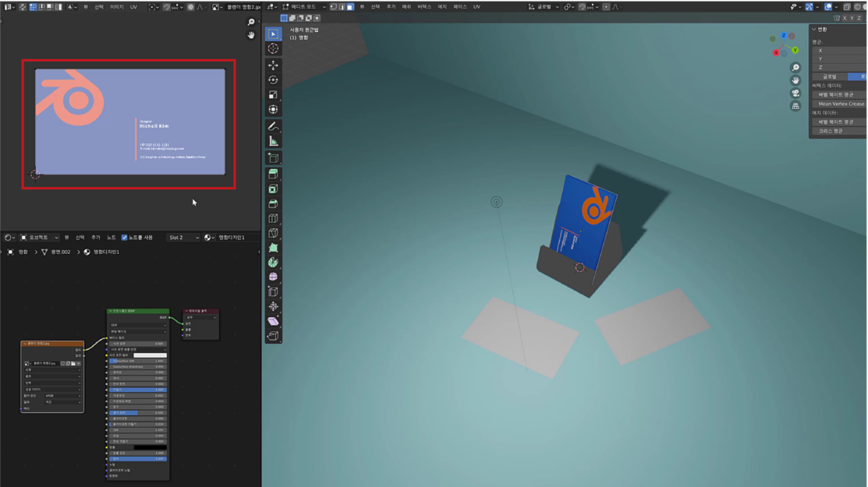
Task: Click the material name field in shader editor
Action: click(236, 237)
